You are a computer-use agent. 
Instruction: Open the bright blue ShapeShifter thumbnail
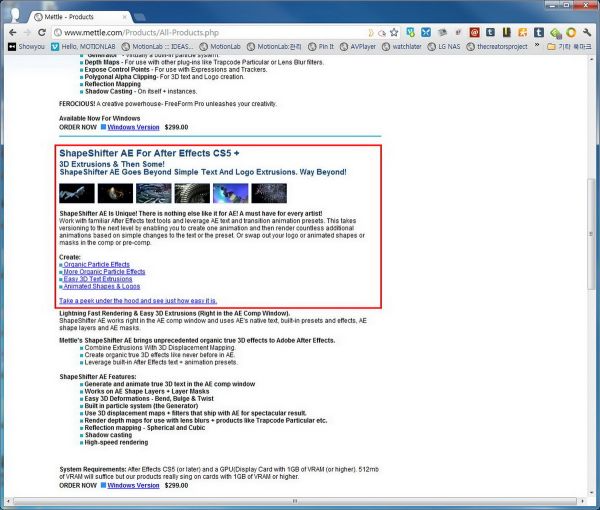[x=231, y=193]
